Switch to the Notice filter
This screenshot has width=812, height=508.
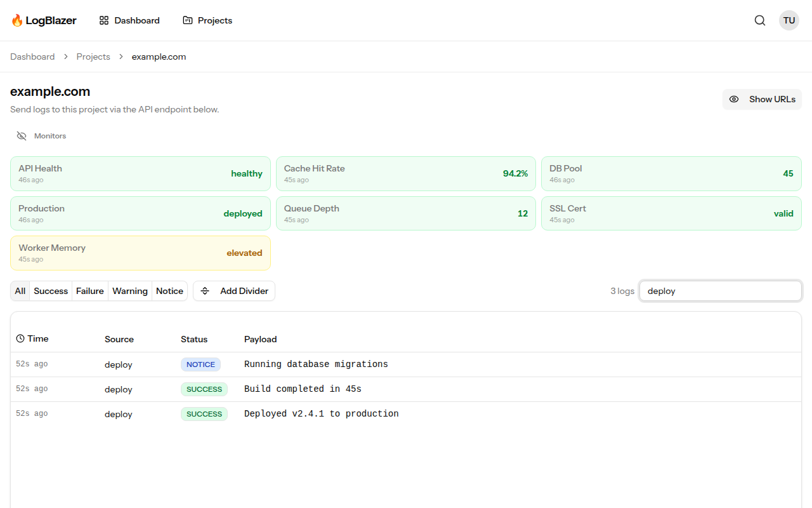[169, 291]
